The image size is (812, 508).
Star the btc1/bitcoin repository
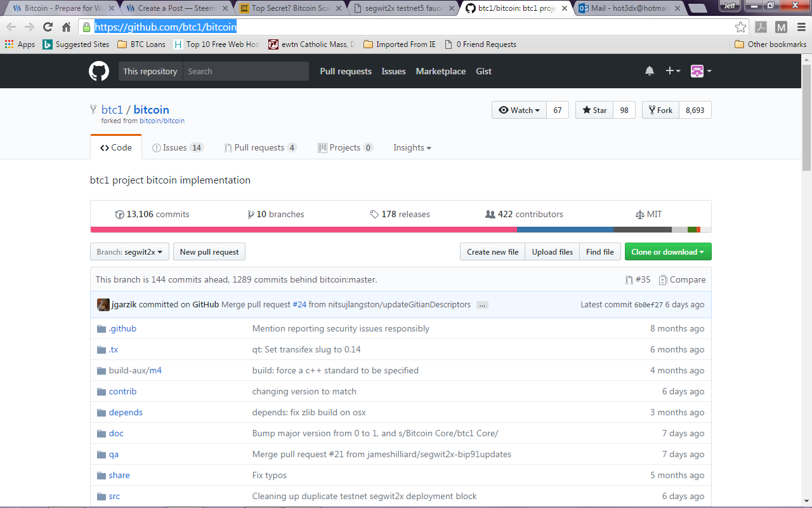coord(594,110)
